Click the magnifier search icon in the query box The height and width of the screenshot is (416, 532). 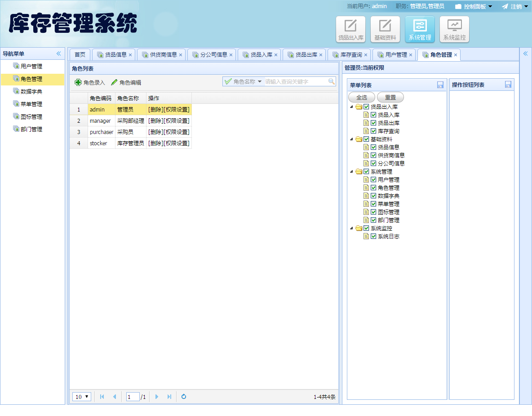point(331,81)
